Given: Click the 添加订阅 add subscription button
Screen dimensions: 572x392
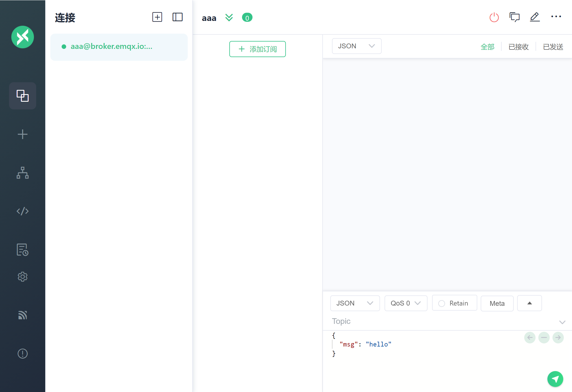Looking at the screenshot, I should click(x=257, y=49).
